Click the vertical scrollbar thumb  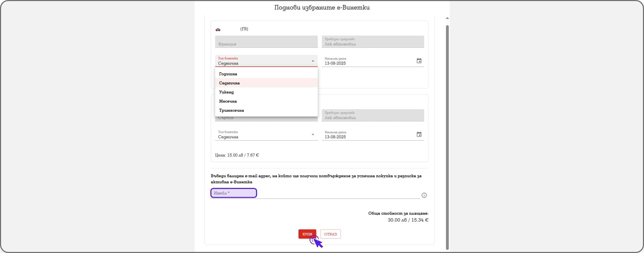(447, 137)
